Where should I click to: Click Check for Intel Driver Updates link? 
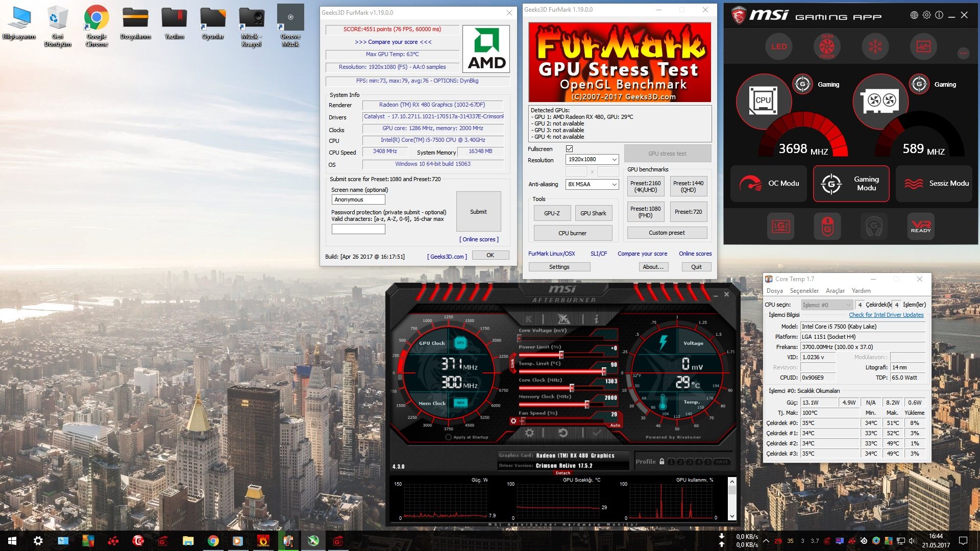886,315
